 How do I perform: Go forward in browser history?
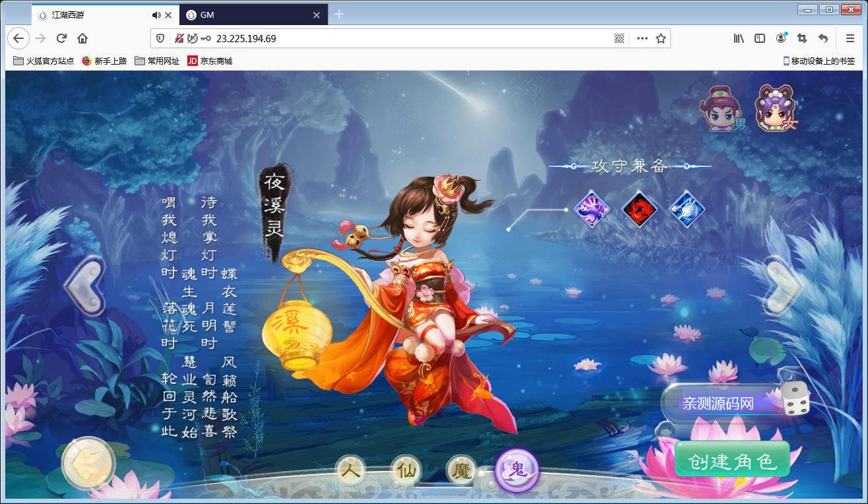pyautogui.click(x=40, y=38)
